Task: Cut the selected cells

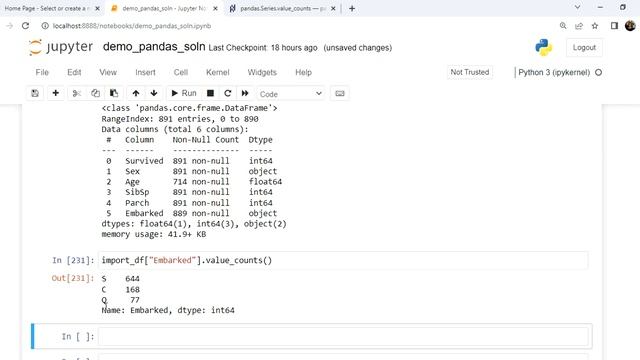Action: [x=76, y=93]
